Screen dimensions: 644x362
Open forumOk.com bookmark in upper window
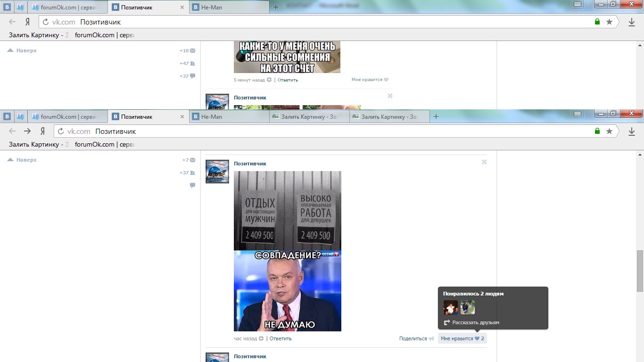pos(104,35)
